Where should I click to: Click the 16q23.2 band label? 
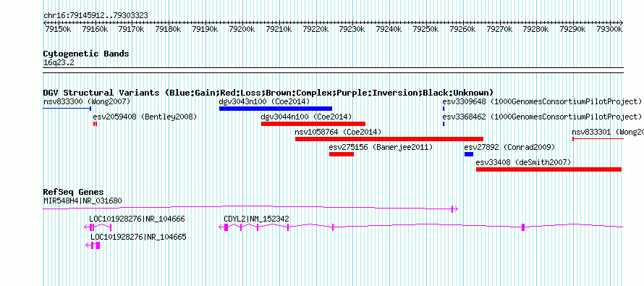point(59,63)
